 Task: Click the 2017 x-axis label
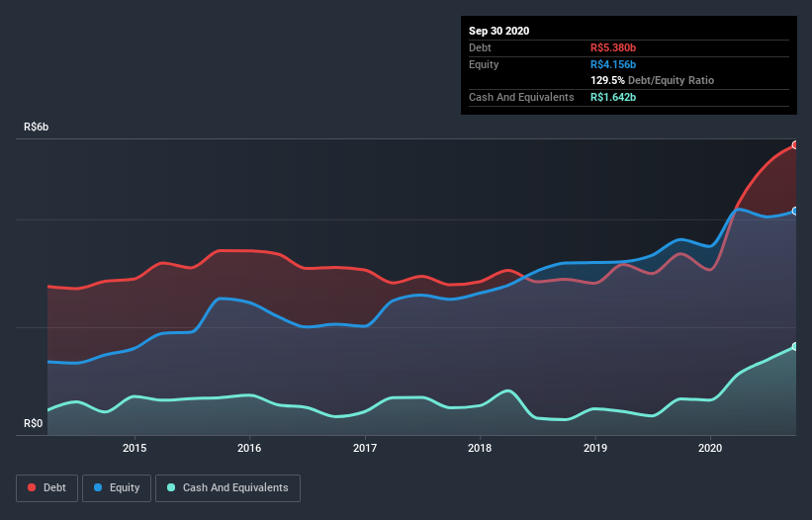click(365, 448)
